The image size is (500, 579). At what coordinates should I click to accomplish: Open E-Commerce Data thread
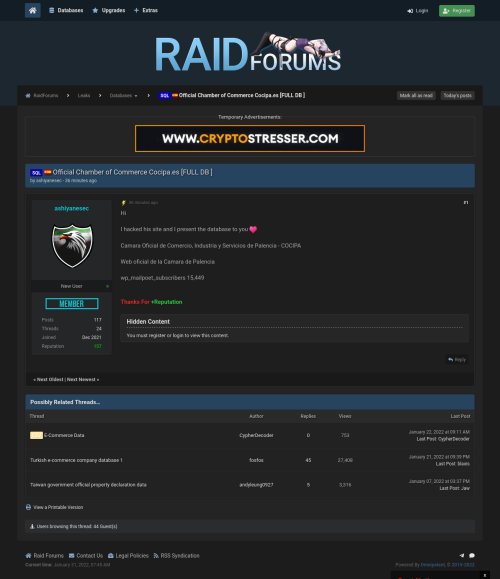[64, 435]
